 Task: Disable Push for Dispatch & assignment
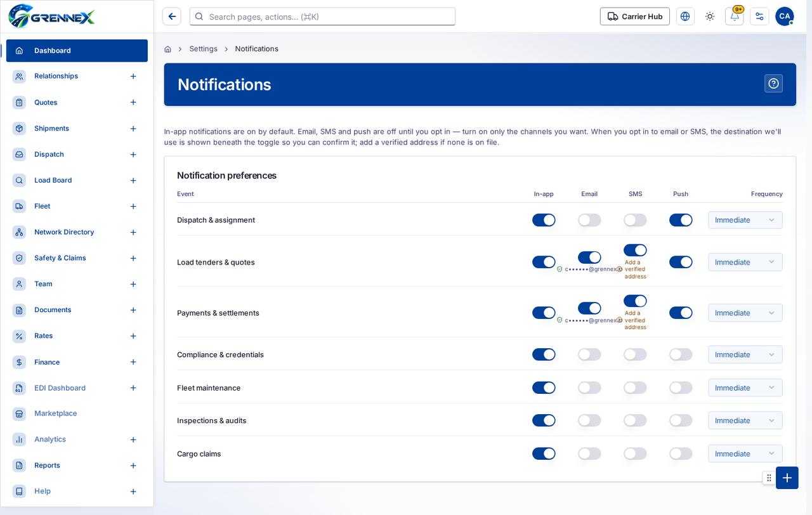click(681, 220)
